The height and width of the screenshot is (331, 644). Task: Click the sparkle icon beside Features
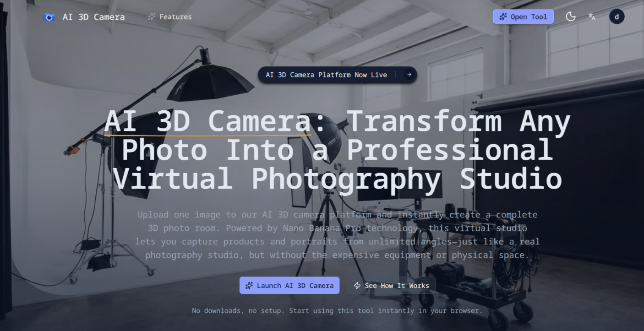pyautogui.click(x=152, y=17)
